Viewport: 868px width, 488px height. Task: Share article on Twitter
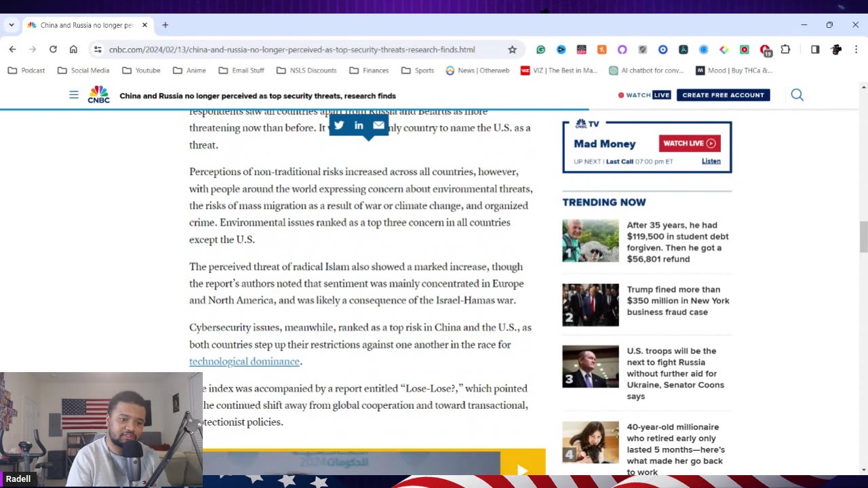(x=339, y=125)
